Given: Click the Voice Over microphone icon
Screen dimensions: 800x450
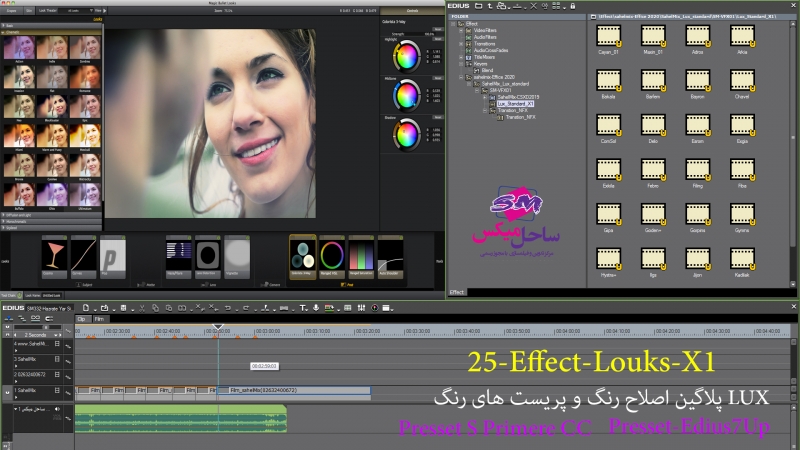Looking at the screenshot, I should click(x=316, y=308).
